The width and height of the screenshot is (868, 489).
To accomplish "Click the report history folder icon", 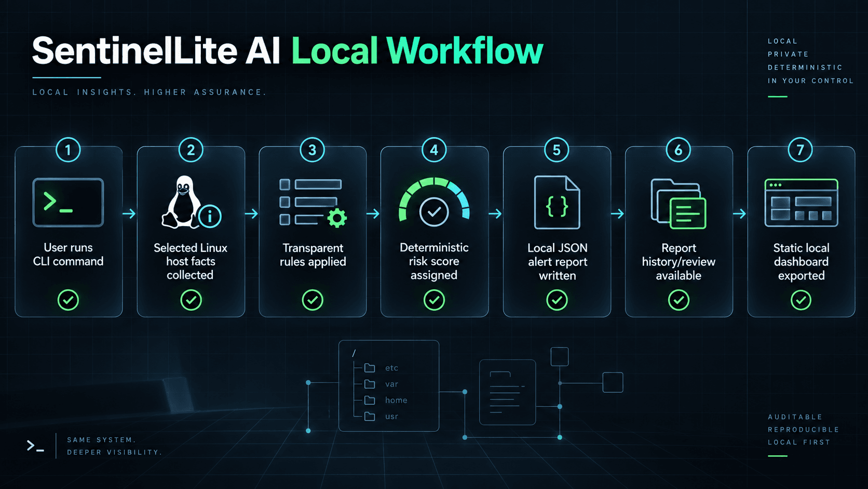I will (679, 204).
